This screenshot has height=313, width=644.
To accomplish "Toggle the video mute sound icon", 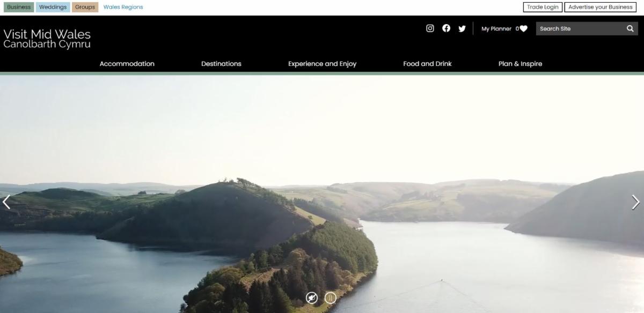I will coord(312,298).
